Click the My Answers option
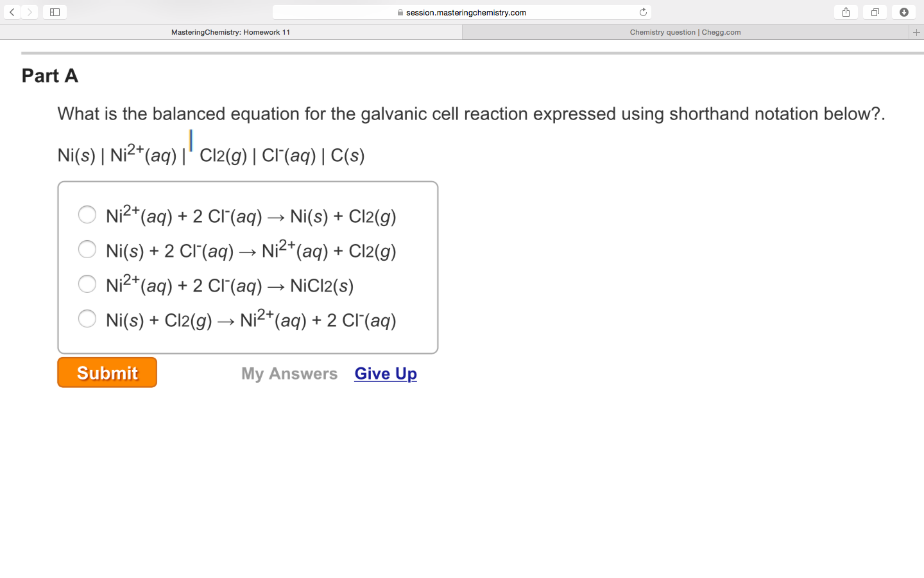Image resolution: width=924 pixels, height=578 pixels. tap(289, 373)
